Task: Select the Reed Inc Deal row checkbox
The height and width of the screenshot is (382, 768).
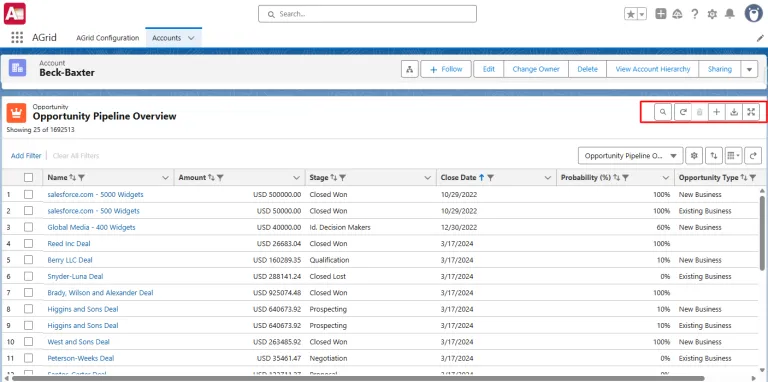Action: (28, 243)
